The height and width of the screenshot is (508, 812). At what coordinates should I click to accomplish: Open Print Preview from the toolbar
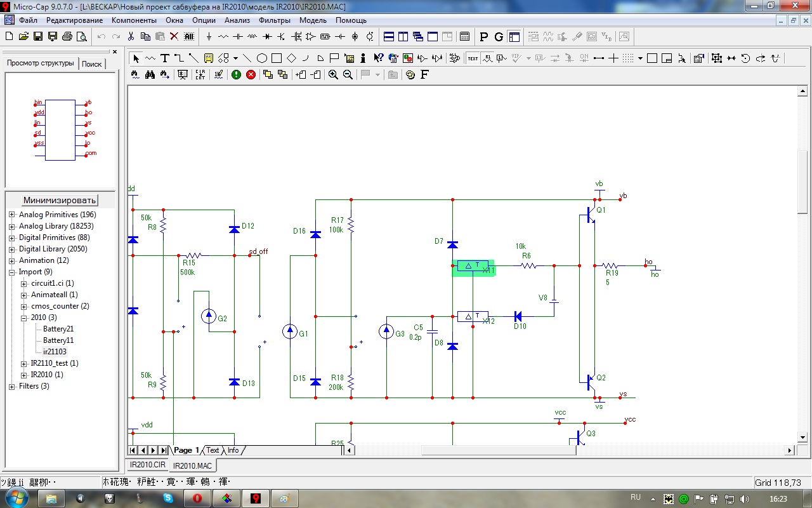82,37
